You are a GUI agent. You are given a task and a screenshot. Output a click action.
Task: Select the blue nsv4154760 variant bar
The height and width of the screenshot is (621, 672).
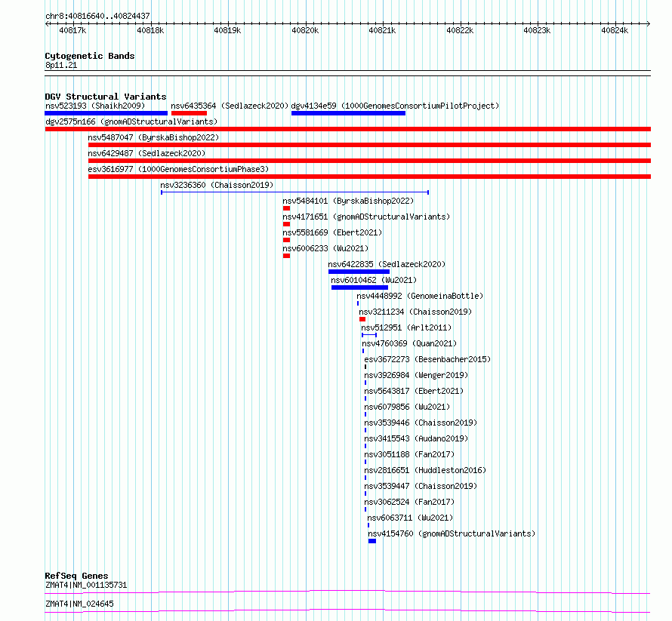click(372, 541)
